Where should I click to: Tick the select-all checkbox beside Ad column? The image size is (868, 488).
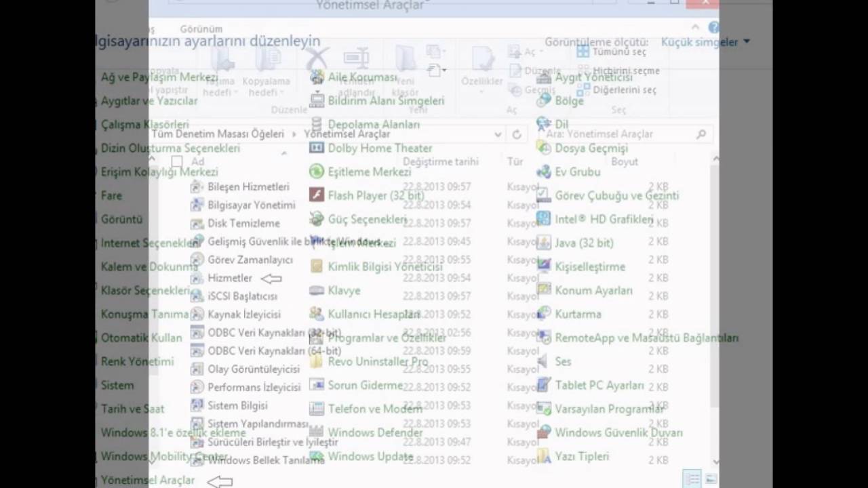click(177, 161)
